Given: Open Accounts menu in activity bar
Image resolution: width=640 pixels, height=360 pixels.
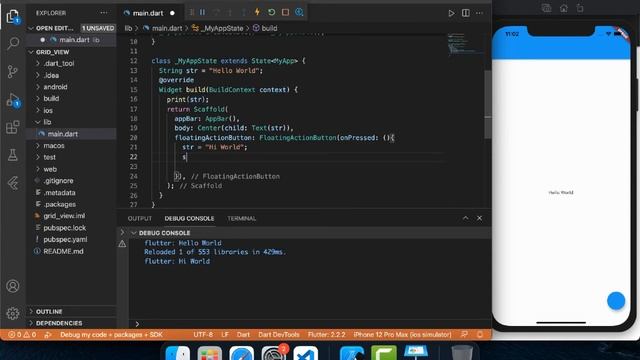Looking at the screenshot, I should pos(13,286).
